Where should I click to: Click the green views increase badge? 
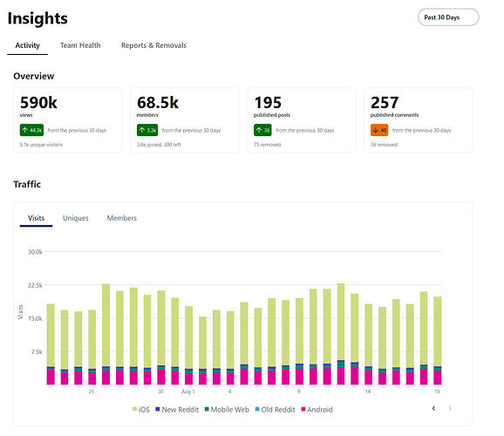(x=31, y=130)
